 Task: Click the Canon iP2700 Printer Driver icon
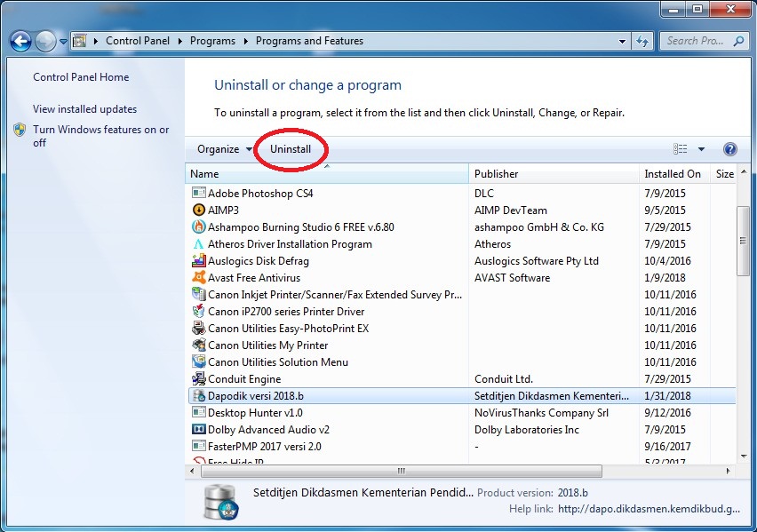(x=198, y=312)
